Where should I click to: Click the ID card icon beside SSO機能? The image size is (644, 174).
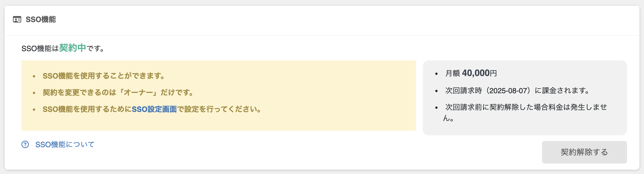coord(17,19)
